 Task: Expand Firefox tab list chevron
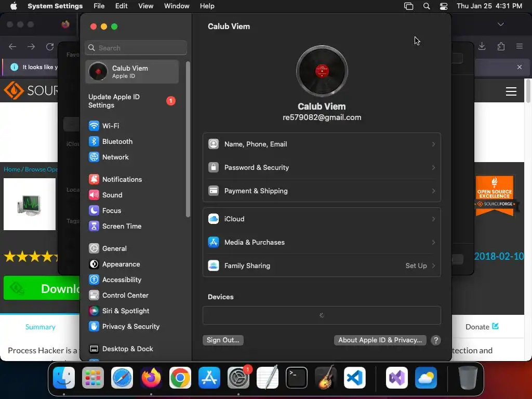(500, 24)
